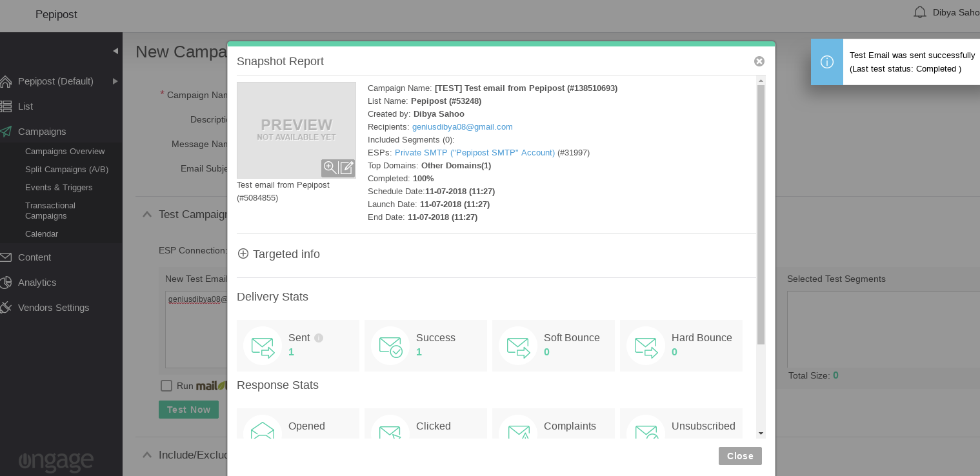This screenshot has height=476, width=980.
Task: Collapse the sidebar with the left arrow
Action: tap(115, 50)
